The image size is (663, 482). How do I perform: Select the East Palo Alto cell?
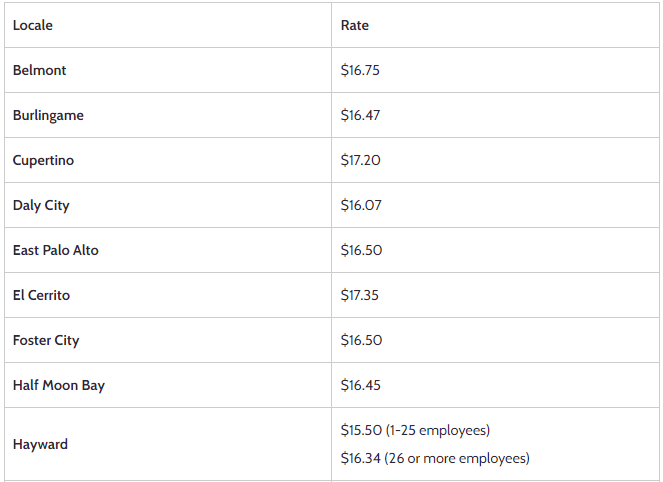[x=56, y=250]
